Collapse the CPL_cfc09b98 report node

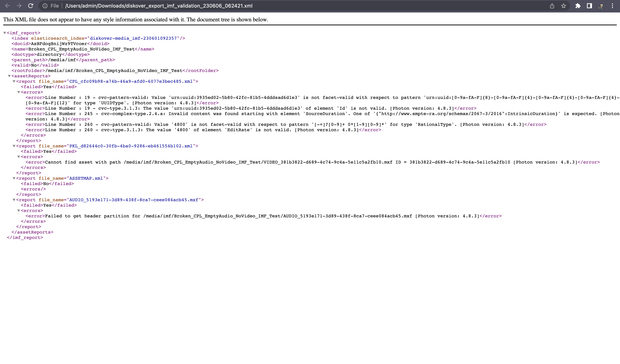[x=14, y=81]
